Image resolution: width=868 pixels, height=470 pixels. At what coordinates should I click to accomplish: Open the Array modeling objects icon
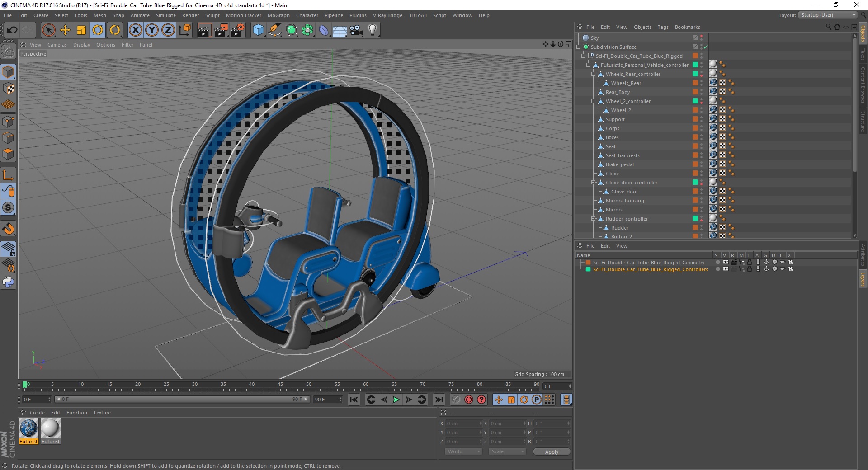[x=308, y=30]
